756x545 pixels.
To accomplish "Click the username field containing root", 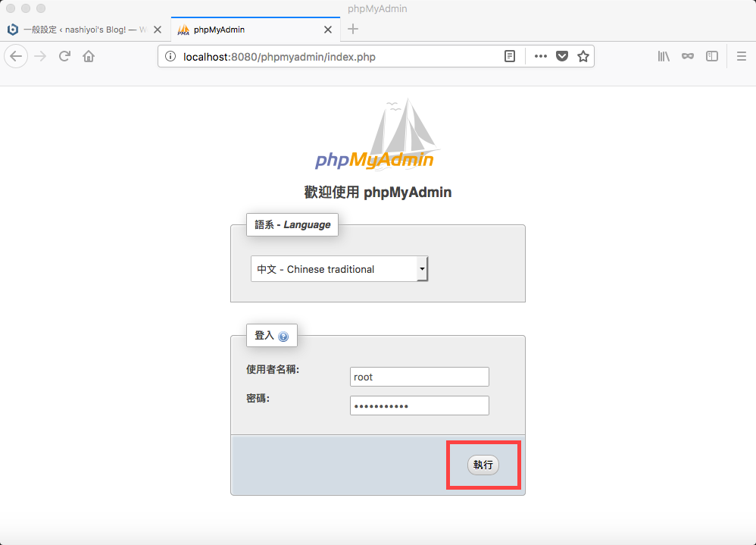I will point(420,377).
